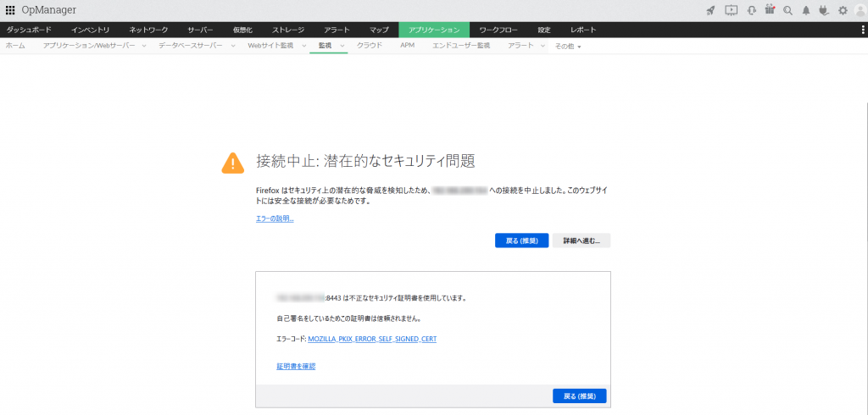The image size is (868, 415).
Task: Open the アラート main menu item
Action: 337,30
